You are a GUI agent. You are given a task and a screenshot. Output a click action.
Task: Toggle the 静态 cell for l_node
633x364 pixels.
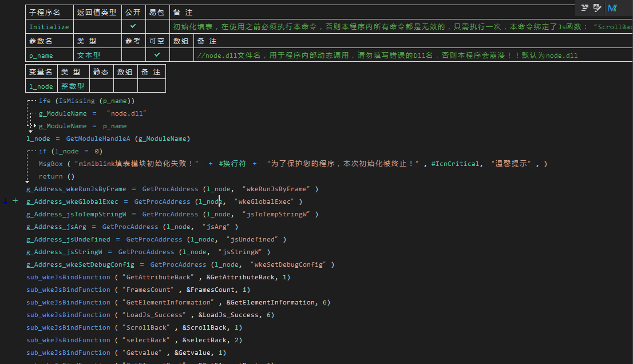[101, 86]
